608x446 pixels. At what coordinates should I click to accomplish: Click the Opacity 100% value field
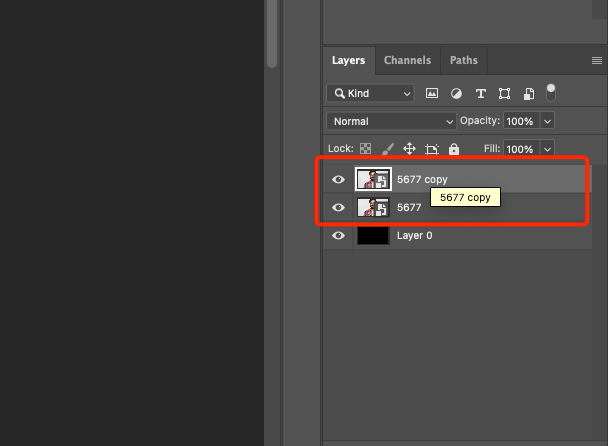tap(521, 121)
